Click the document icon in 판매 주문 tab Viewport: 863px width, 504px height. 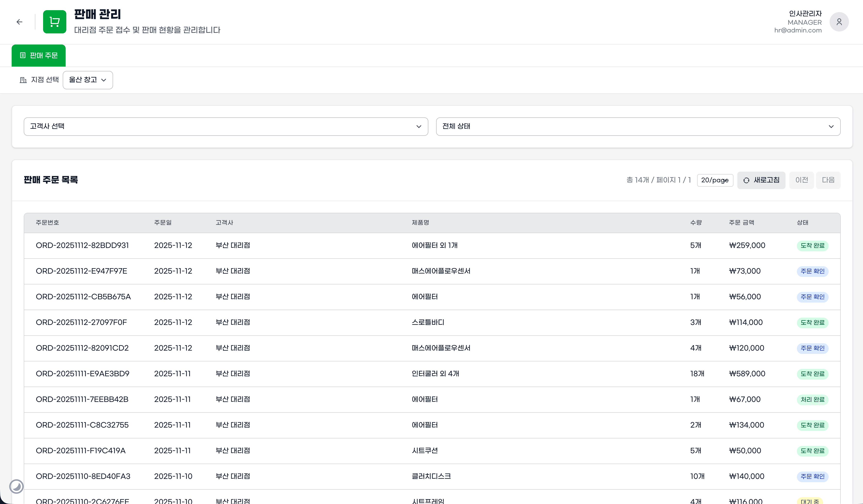point(23,55)
